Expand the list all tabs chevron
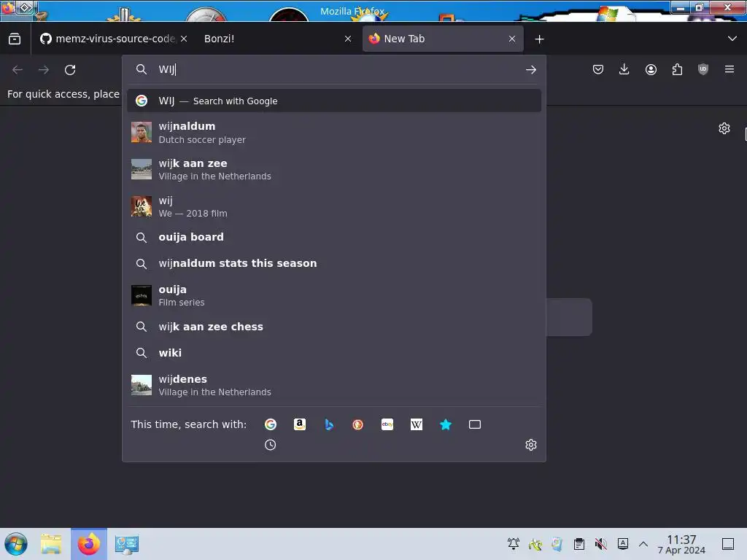The height and width of the screenshot is (560, 747). pos(732,39)
